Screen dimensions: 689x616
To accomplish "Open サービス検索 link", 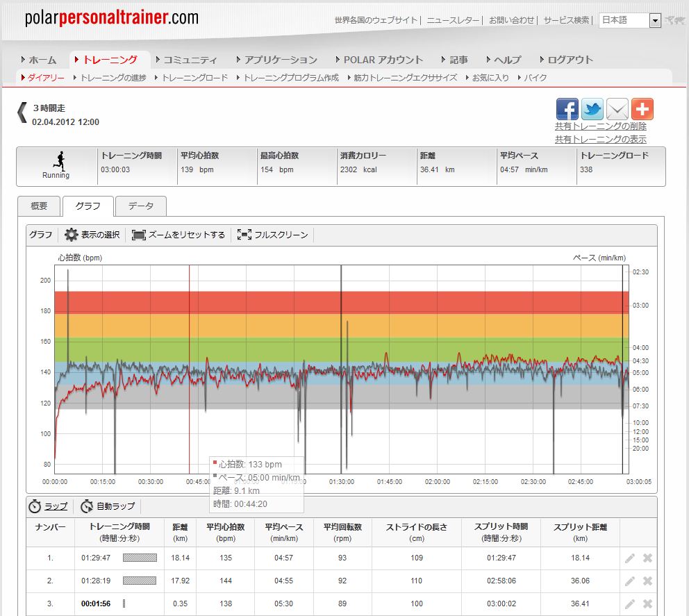I will pyautogui.click(x=566, y=20).
